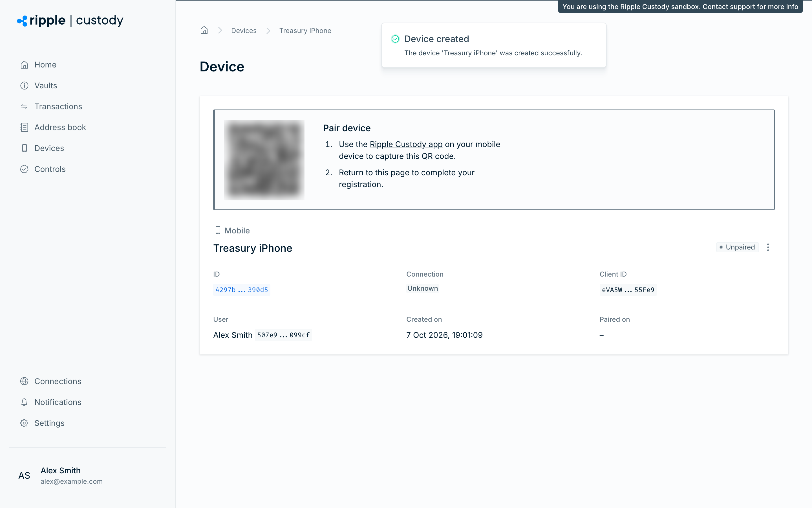Open the Controls menu item
Screen dimensions: 812x508
click(x=50, y=169)
